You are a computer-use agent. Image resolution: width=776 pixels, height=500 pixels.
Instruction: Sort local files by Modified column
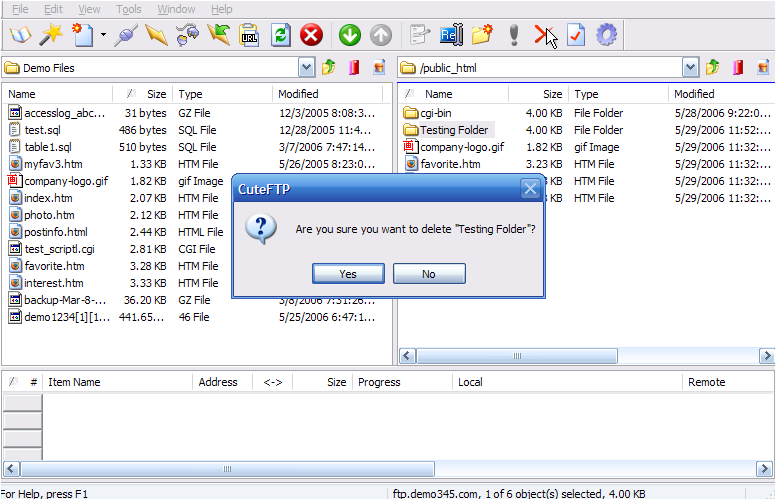click(x=327, y=94)
